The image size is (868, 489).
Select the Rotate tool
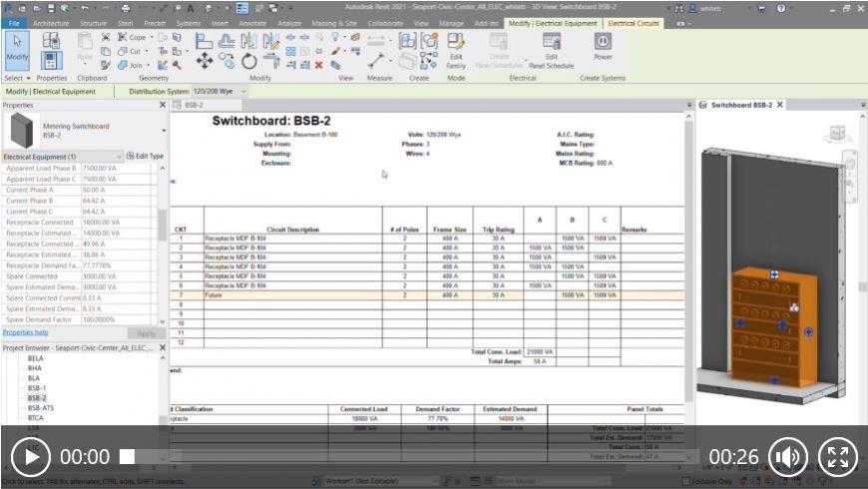tap(249, 61)
